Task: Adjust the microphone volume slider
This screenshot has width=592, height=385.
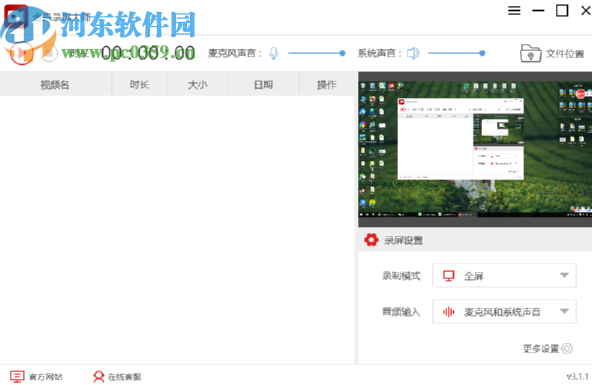Action: (x=316, y=53)
